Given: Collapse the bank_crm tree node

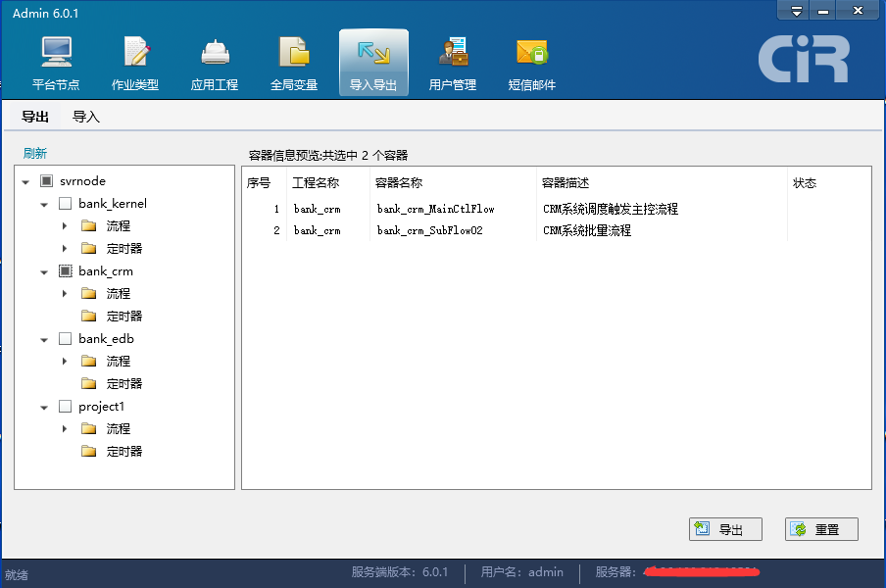Looking at the screenshot, I should [44, 272].
